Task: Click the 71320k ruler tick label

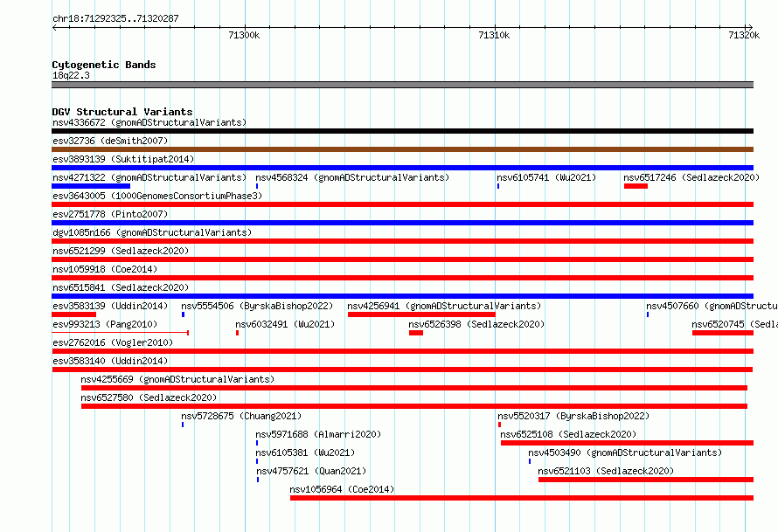Action: (744, 35)
